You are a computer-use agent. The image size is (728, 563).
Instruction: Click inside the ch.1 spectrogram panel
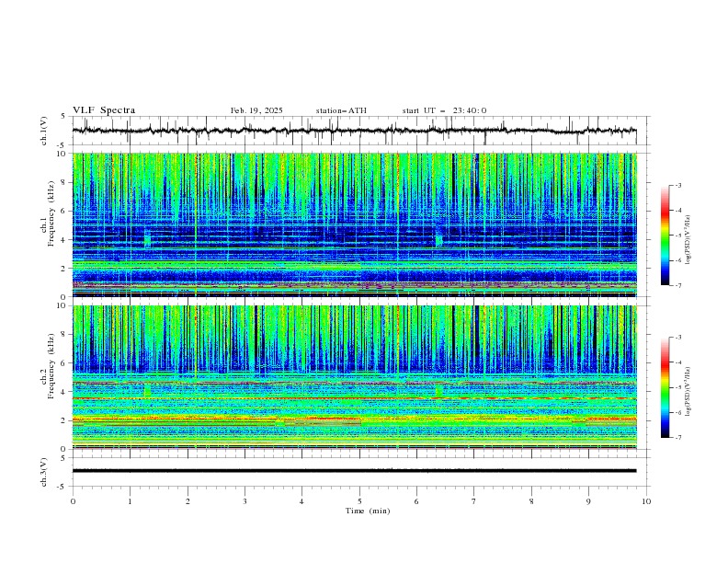[355, 224]
